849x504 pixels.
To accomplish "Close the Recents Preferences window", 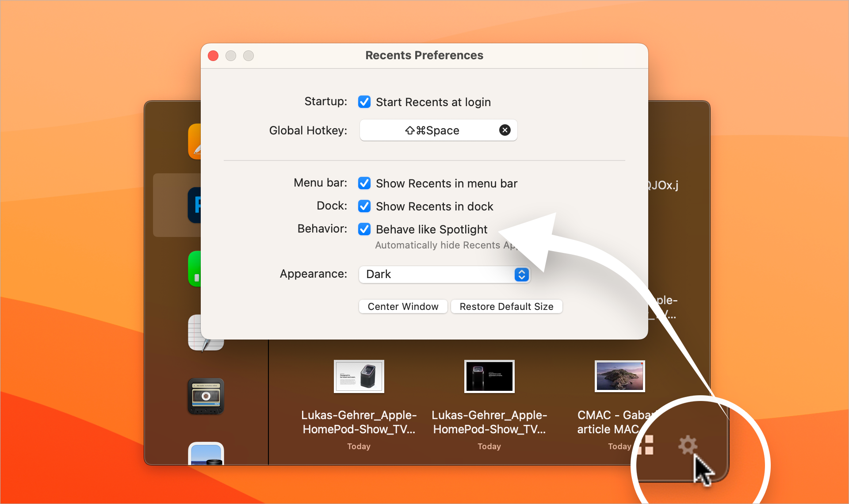I will point(213,56).
